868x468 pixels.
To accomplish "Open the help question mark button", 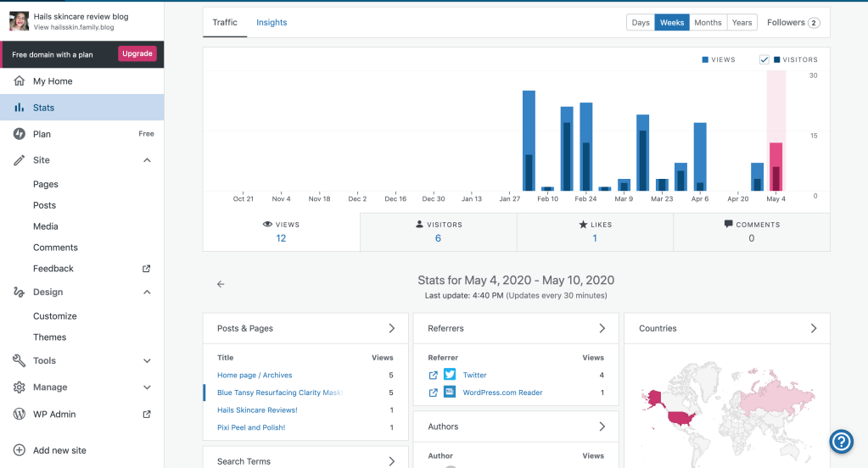I will 841,441.
